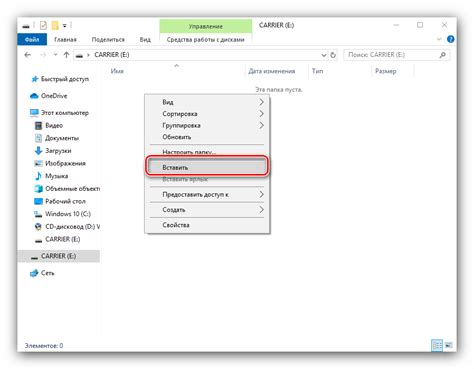Expand the ribbon with the chevron
The width and height of the screenshot is (474, 369).
click(x=439, y=39)
